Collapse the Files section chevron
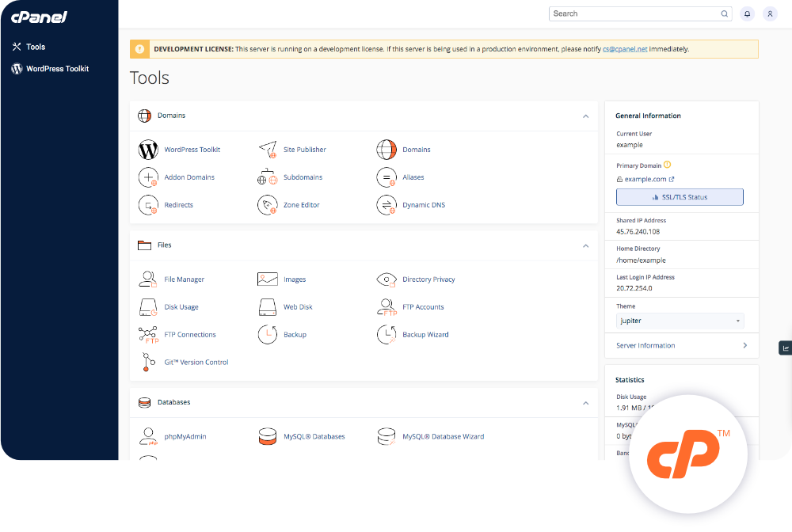792x532 pixels. point(586,246)
